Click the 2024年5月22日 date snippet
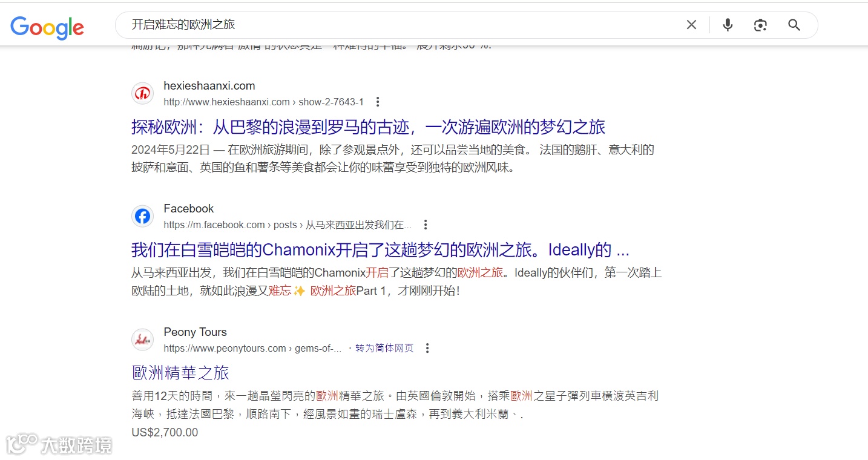The image size is (868, 460). pos(171,149)
